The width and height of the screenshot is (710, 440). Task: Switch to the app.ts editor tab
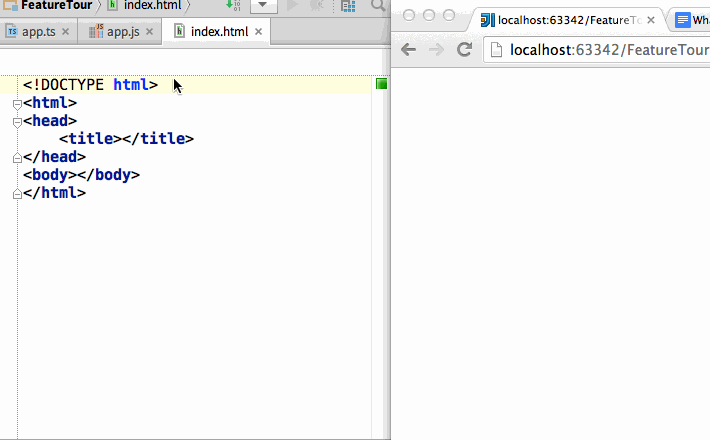pos(36,31)
